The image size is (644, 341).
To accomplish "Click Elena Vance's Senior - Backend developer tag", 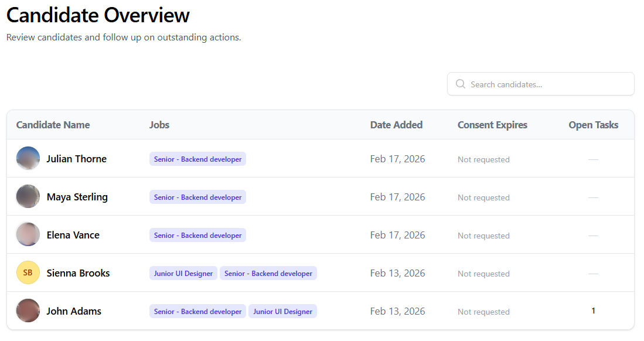I will tap(197, 236).
